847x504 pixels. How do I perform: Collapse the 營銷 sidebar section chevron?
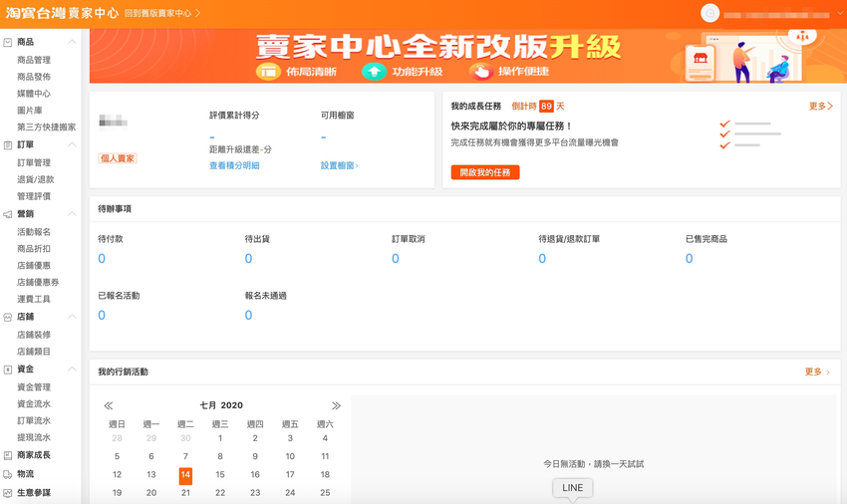(72, 214)
